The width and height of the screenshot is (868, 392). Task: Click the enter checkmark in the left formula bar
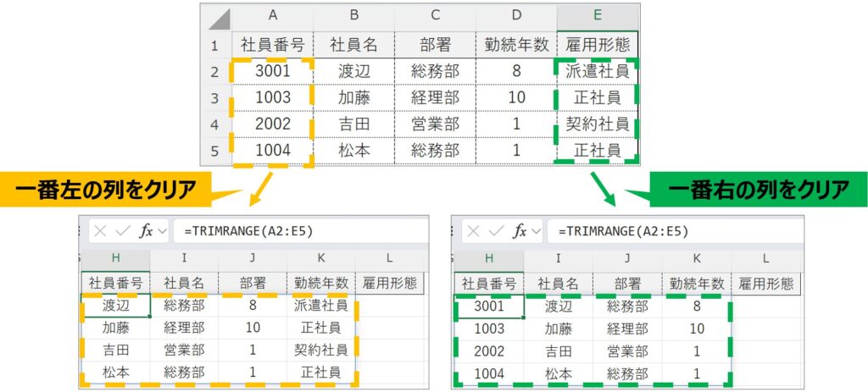point(120,231)
